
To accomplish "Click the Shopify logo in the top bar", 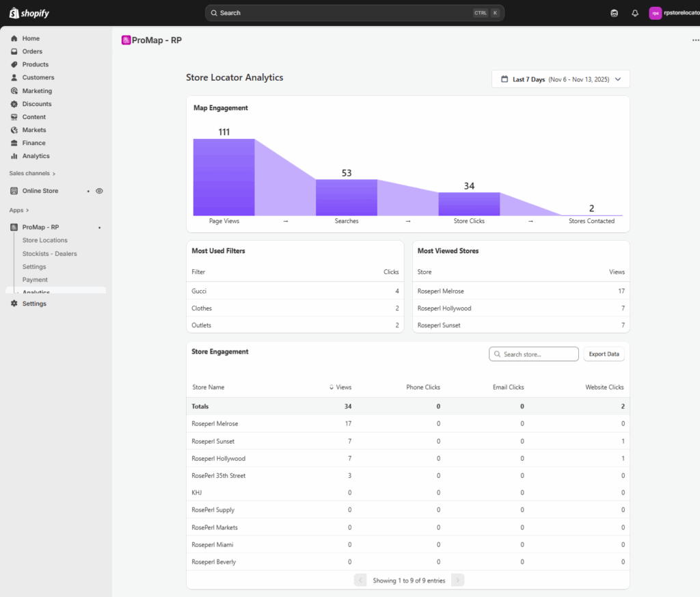I will pos(29,13).
